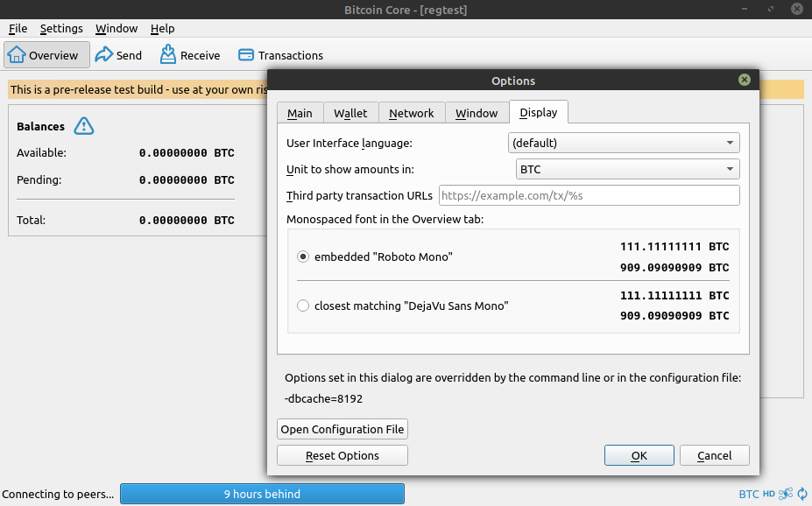View the Transactions list
Screen dimensions: 812x506
click(280, 54)
